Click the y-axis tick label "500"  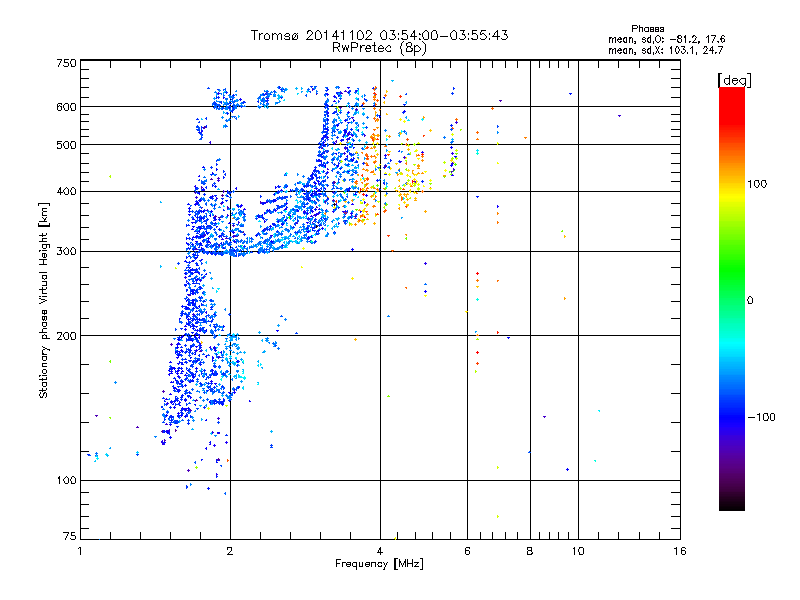click(66, 145)
